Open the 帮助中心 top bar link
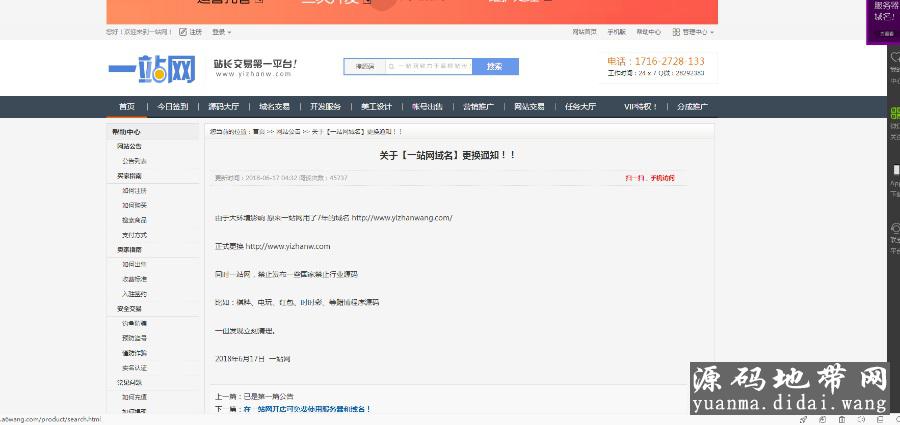The image size is (900, 425). [x=649, y=32]
